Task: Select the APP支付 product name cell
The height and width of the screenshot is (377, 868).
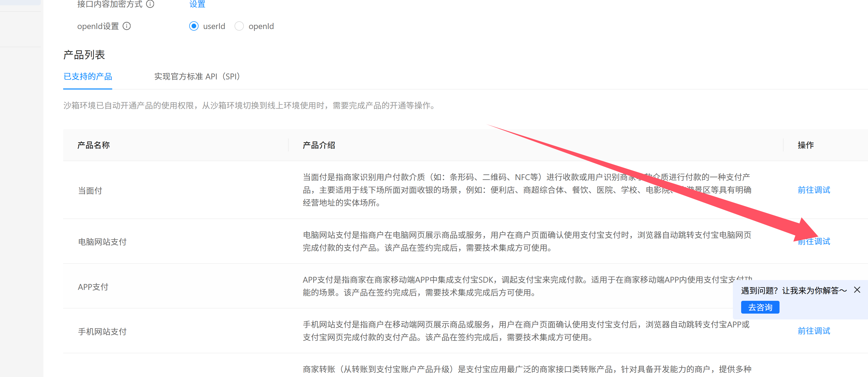Action: click(x=93, y=287)
